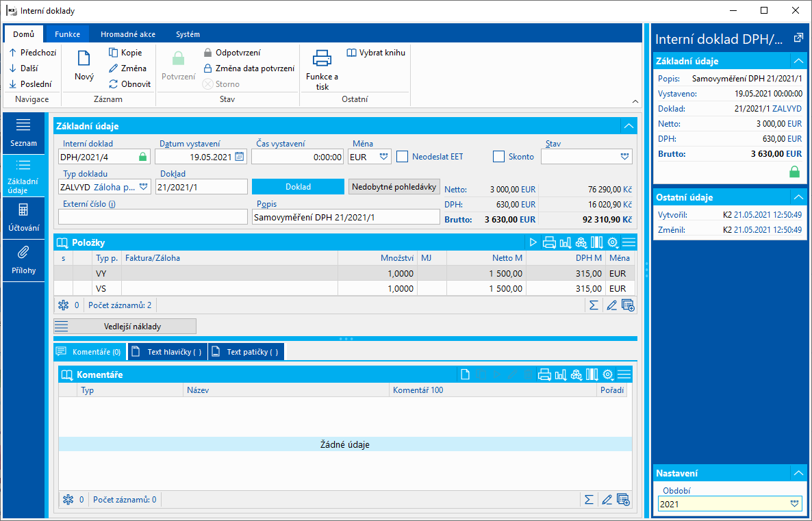Click pencil edit icon below Položky table
Image resolution: width=812 pixels, height=521 pixels.
tap(611, 305)
